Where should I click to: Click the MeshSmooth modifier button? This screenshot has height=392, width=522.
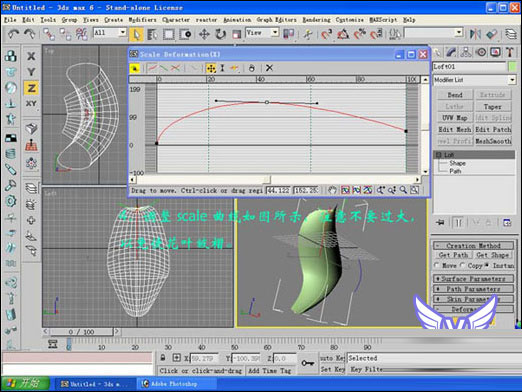click(493, 141)
